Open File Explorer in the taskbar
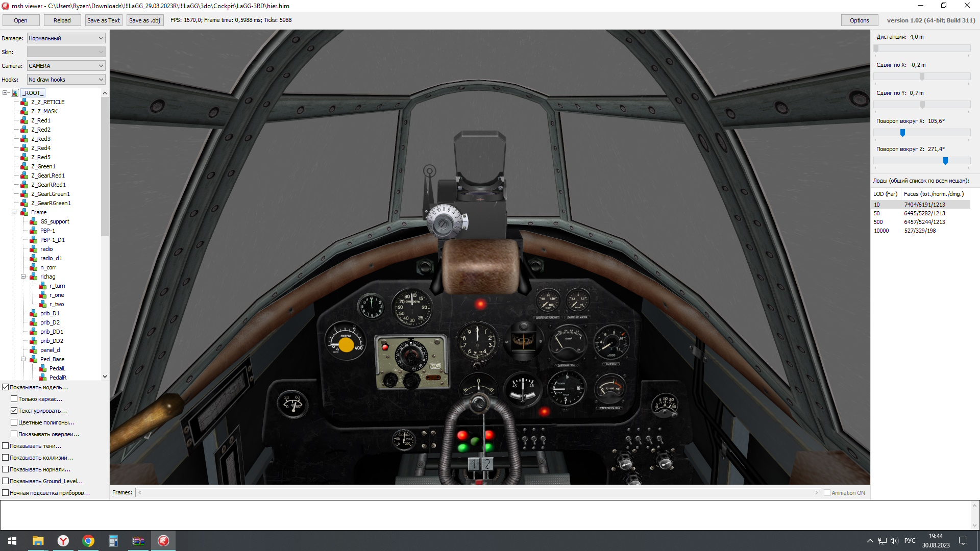Screen dimensions: 980x551 click(38, 541)
